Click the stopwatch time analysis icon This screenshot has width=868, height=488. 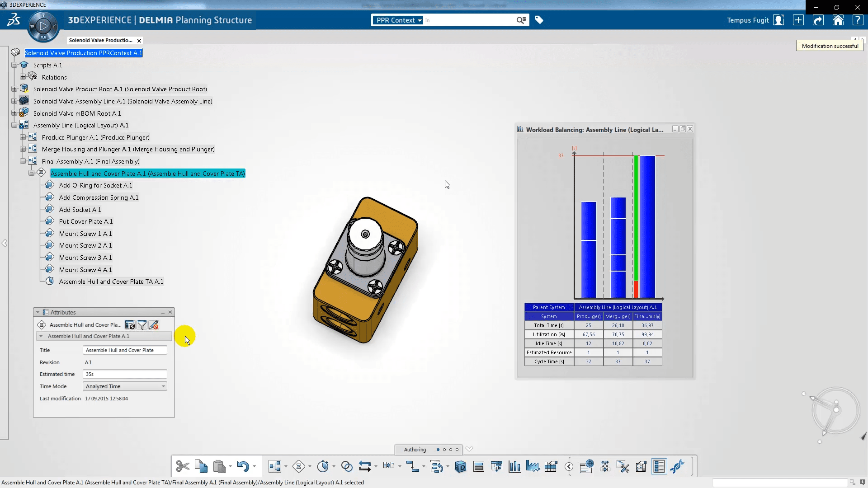point(323,466)
